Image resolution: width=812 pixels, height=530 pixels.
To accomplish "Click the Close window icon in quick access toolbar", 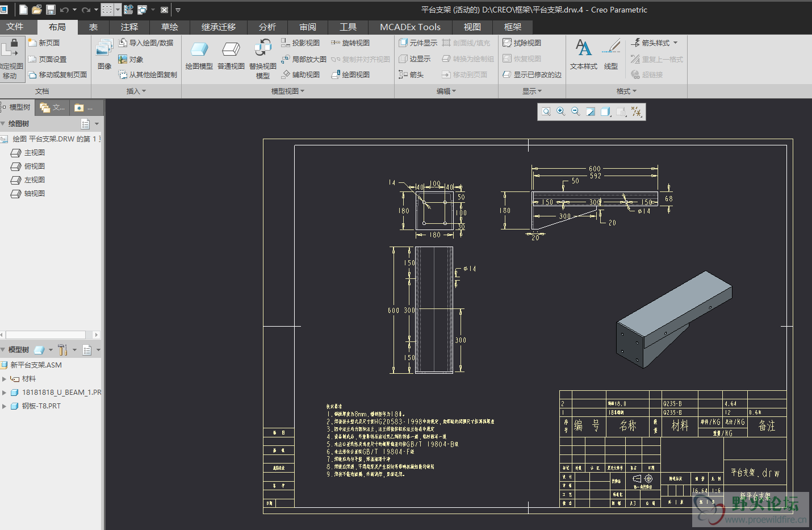I will click(165, 10).
